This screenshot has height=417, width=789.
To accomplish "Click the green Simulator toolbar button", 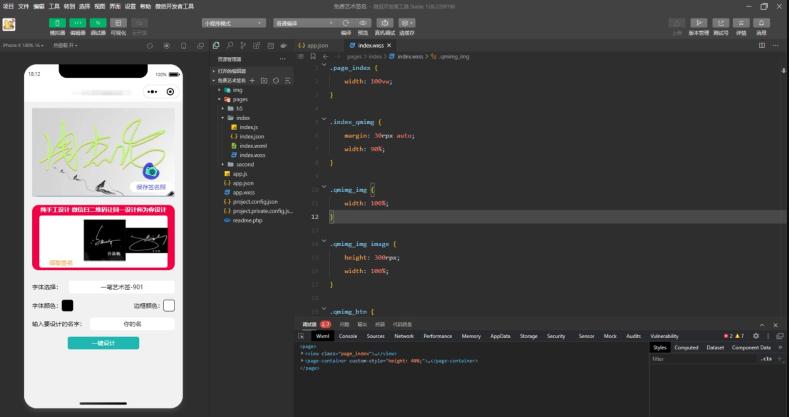I will click(x=58, y=22).
